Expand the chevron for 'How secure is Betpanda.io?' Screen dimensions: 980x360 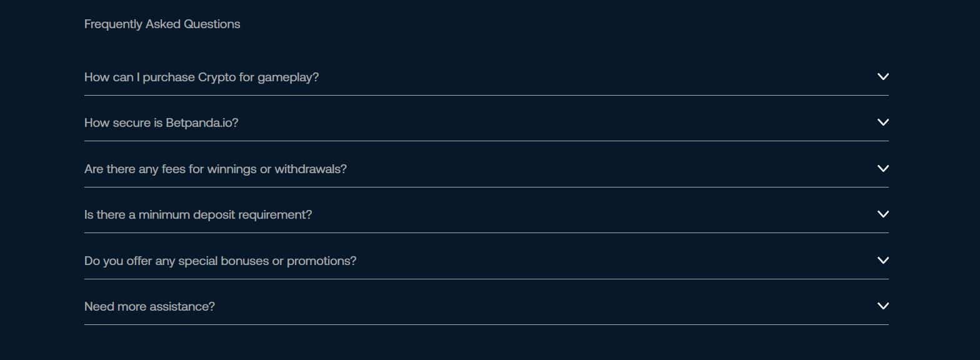click(882, 122)
